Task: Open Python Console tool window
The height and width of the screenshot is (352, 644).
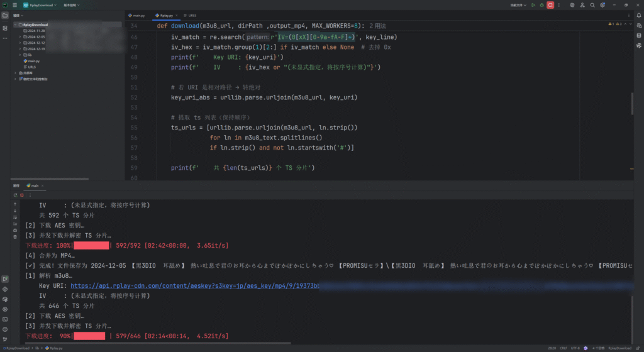Action: click(5, 289)
